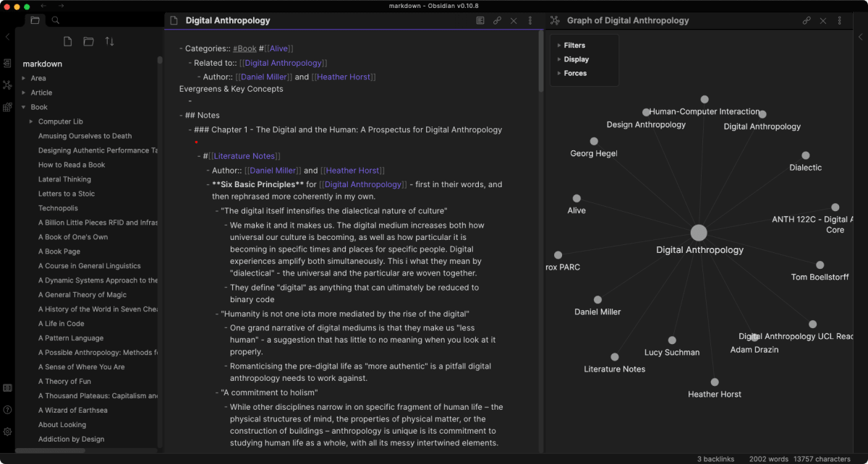Select the Dialectic graph node
The image size is (868, 464).
(x=805, y=155)
